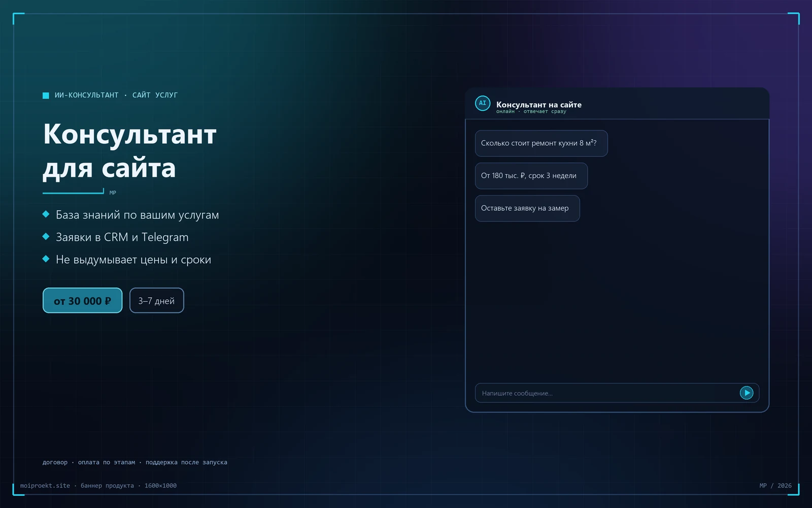Click the AI avatar icon in chat header
Screen dimensions: 812x508
tap(483, 103)
